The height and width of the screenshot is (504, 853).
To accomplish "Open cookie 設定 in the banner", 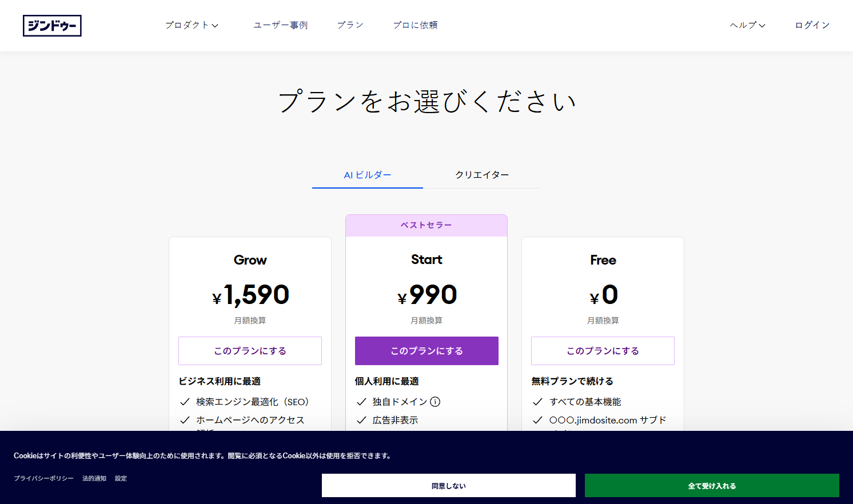I will [121, 478].
